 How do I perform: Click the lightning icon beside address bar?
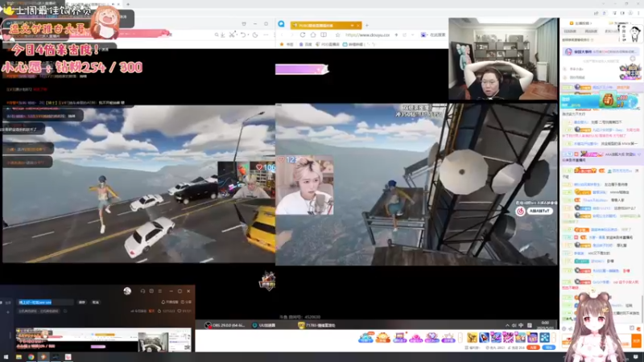tap(396, 35)
